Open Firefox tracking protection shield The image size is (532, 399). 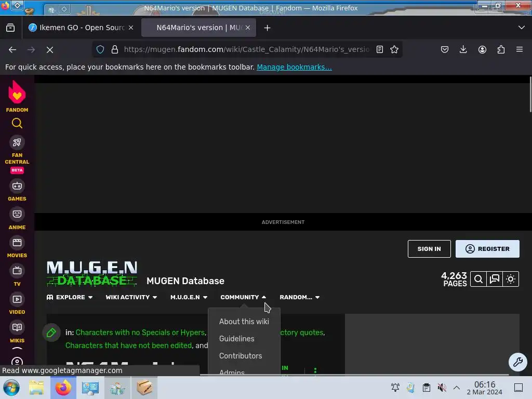[x=100, y=49]
